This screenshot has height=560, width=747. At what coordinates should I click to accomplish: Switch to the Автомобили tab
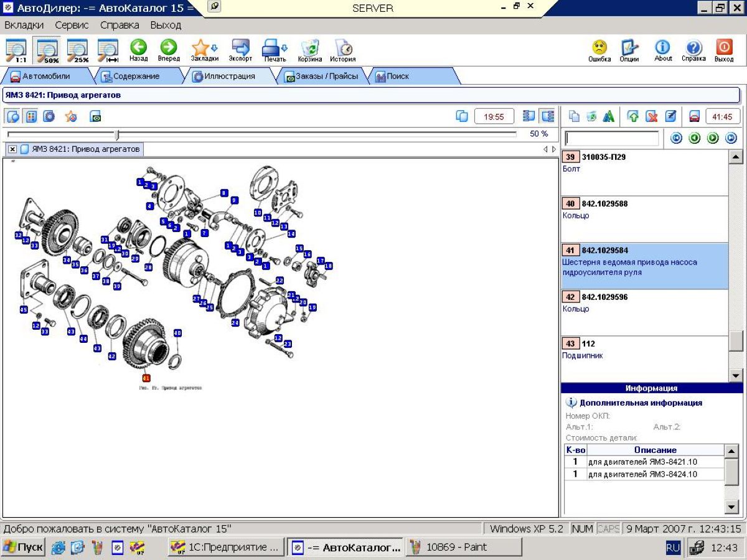(x=47, y=77)
